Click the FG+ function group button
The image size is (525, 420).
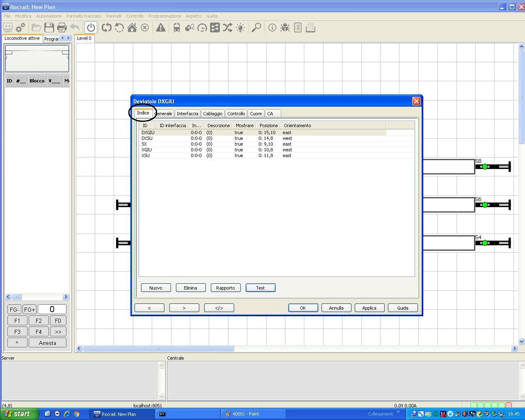tap(29, 310)
